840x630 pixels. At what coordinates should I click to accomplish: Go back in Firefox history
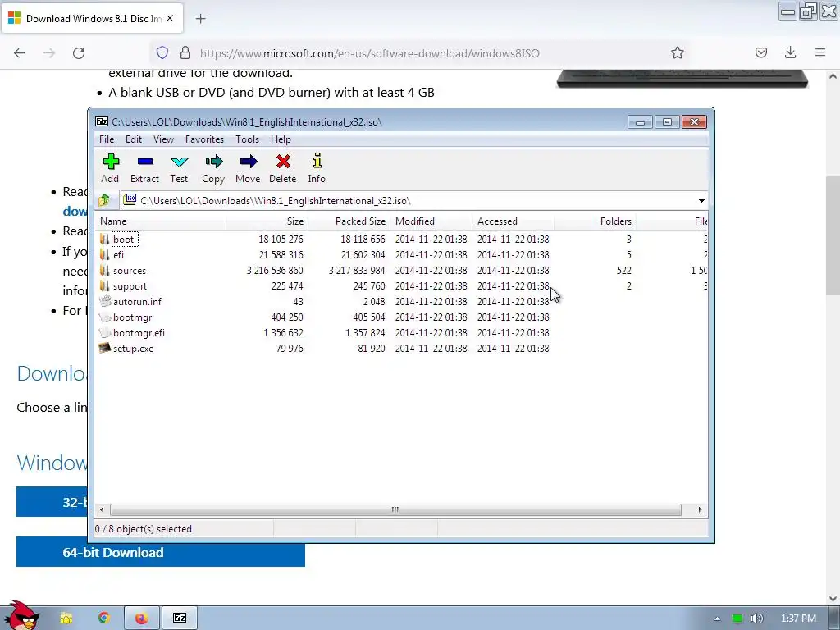click(x=20, y=52)
